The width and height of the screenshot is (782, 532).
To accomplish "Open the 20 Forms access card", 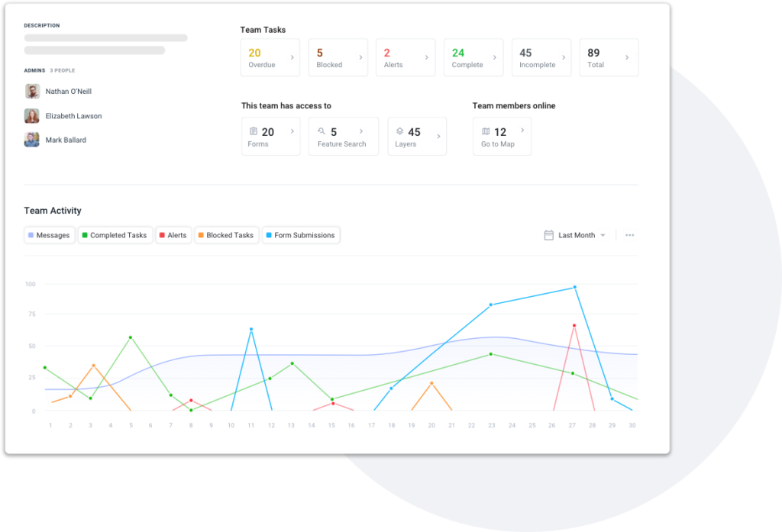I will 271,136.
